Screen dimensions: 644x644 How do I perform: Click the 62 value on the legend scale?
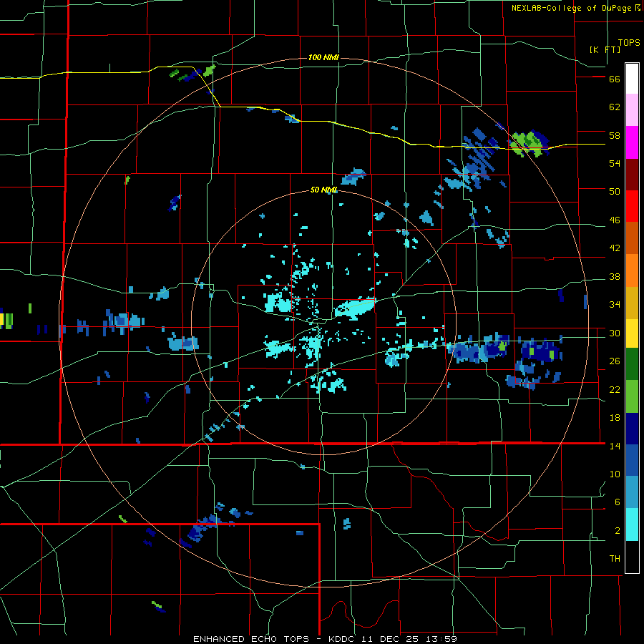click(615, 107)
